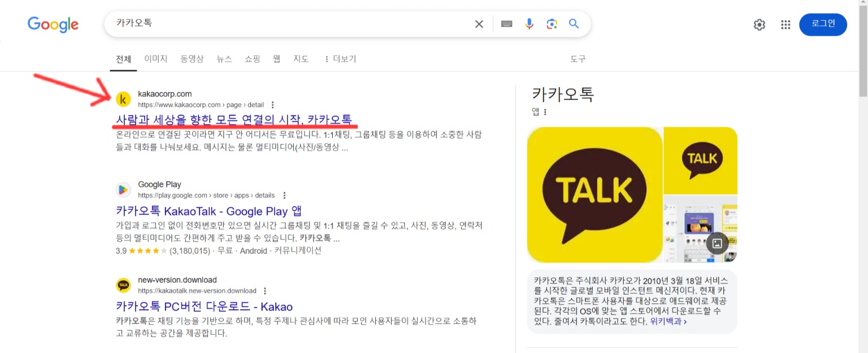Image resolution: width=868 pixels, height=353 pixels.
Task: Open 사람과 세상을 향한 모든 연결의 시작 link
Action: [x=233, y=120]
